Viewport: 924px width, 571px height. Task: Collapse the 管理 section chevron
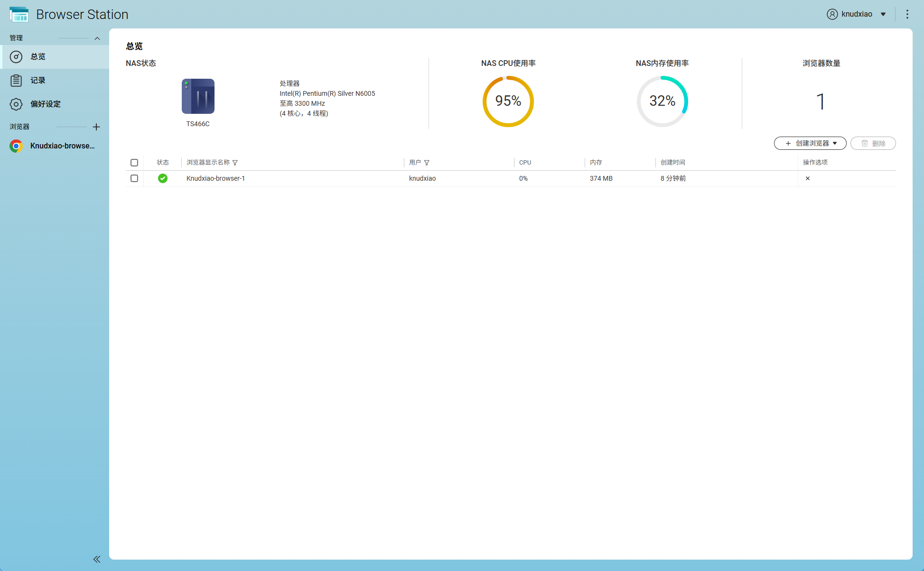[x=97, y=38]
